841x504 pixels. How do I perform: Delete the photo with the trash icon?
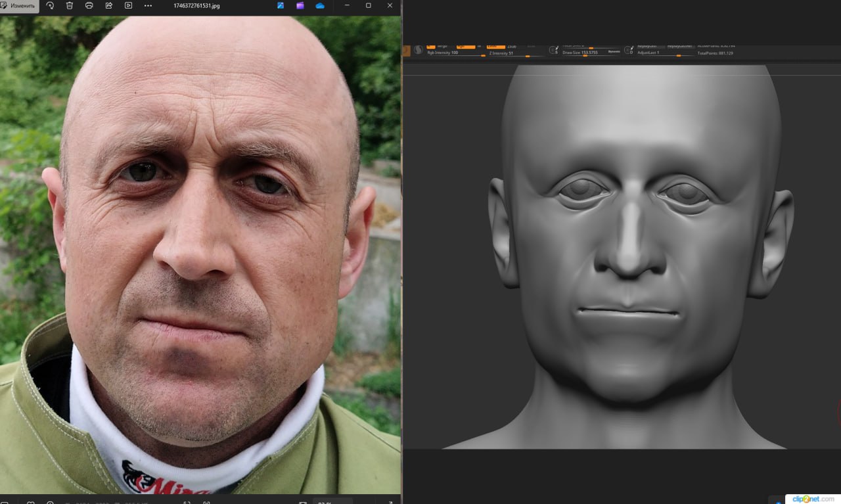coord(70,5)
